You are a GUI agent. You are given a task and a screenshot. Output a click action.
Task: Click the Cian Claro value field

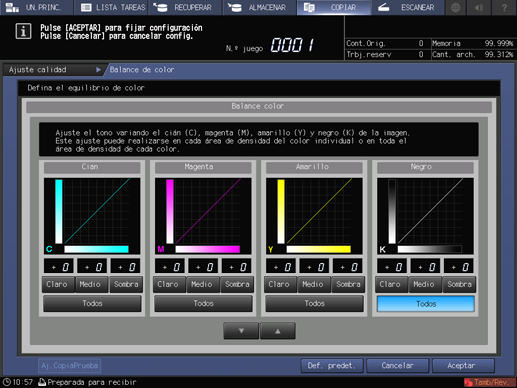tap(58, 266)
